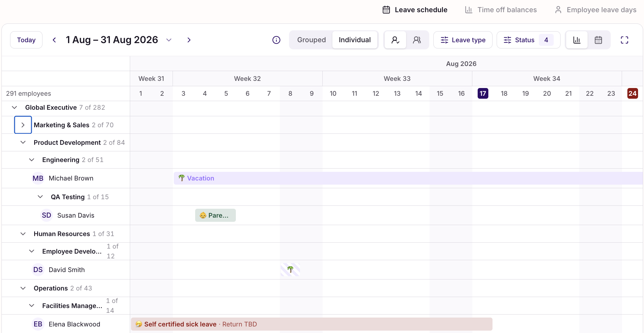Image resolution: width=644 pixels, height=333 pixels.
Task: Enter fullscreen mode icon
Action: (x=624, y=40)
